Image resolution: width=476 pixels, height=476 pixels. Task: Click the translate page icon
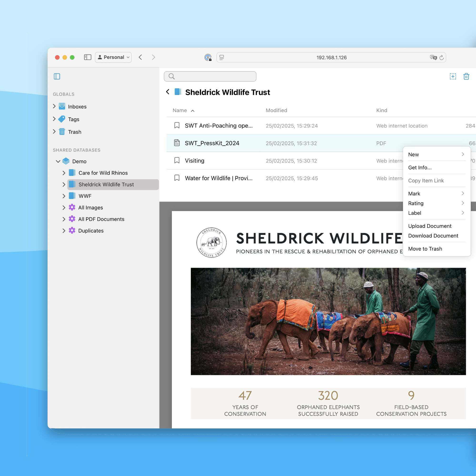433,57
